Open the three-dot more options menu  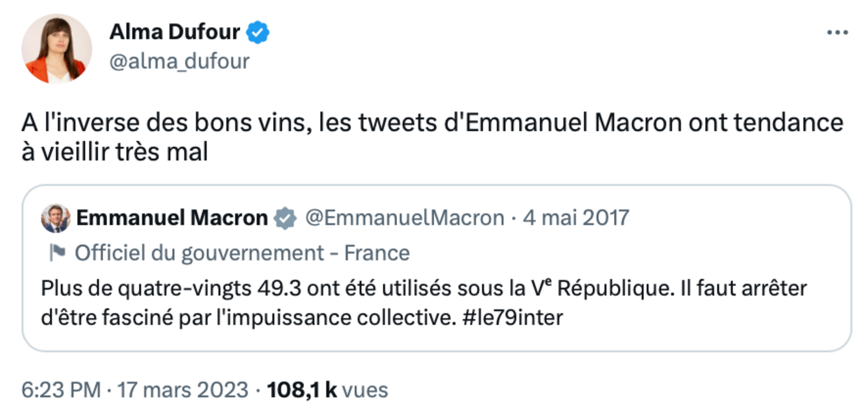coord(837,32)
